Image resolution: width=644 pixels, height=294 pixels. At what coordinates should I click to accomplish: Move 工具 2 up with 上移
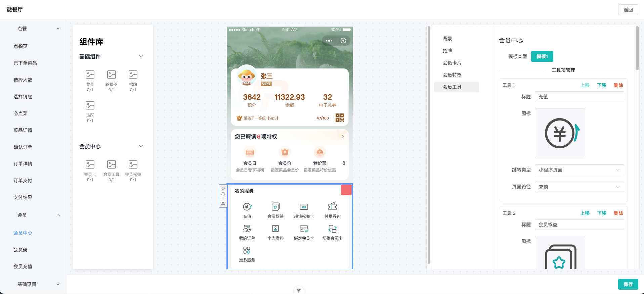pos(585,213)
